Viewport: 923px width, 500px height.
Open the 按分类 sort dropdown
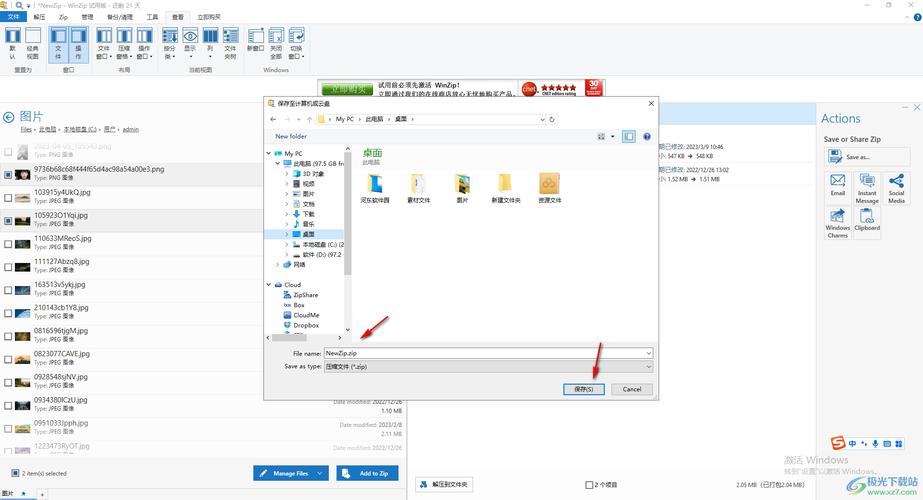click(170, 44)
